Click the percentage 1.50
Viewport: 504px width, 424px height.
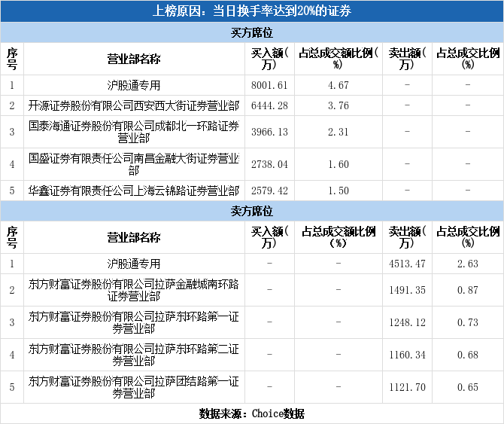(x=339, y=191)
